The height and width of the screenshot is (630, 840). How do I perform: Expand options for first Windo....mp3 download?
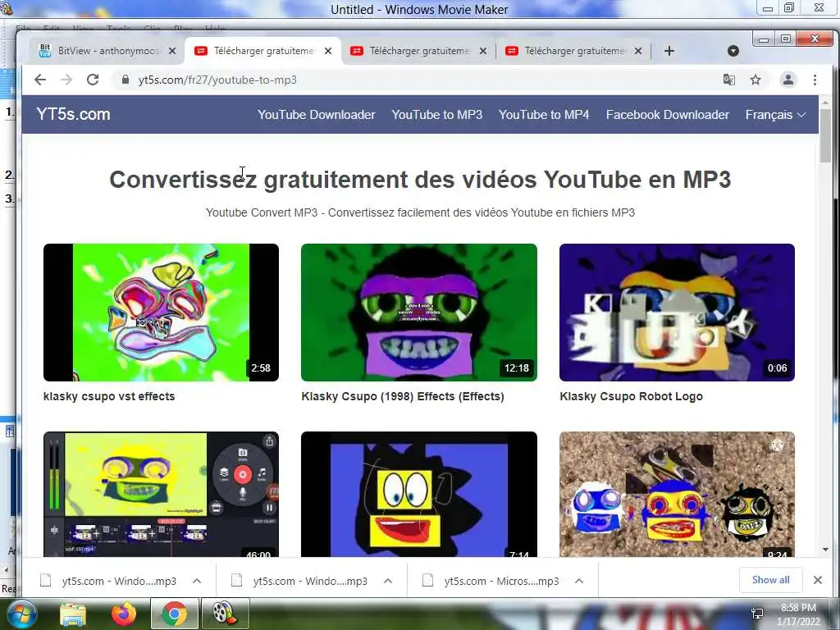pyautogui.click(x=197, y=581)
